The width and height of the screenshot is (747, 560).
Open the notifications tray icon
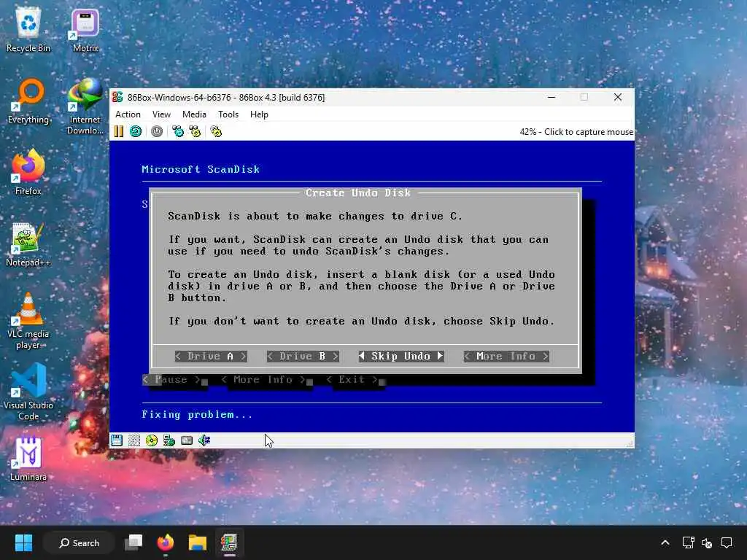click(727, 542)
